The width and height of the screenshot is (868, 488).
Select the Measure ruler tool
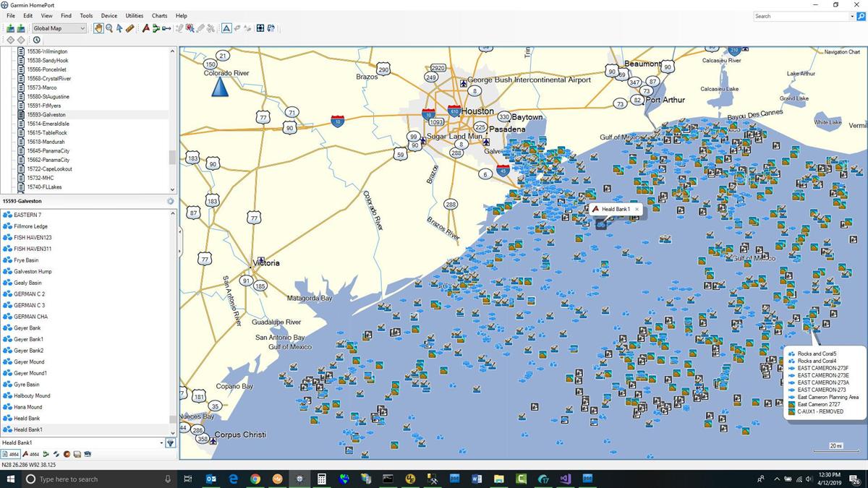[x=129, y=28]
